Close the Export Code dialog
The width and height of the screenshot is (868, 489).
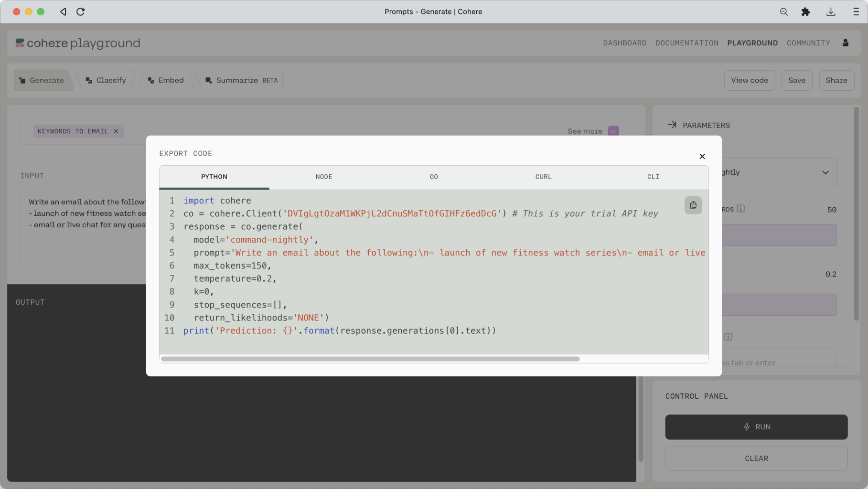[x=702, y=157]
